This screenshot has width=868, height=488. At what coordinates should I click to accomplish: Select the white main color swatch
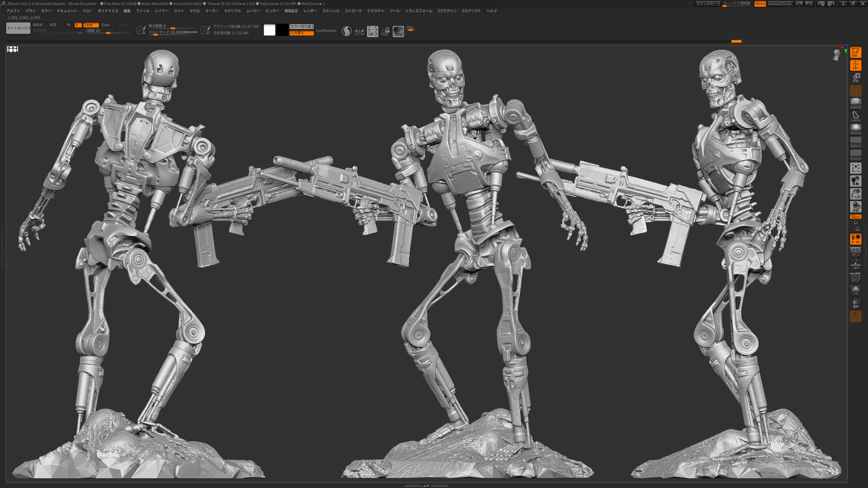click(x=269, y=30)
